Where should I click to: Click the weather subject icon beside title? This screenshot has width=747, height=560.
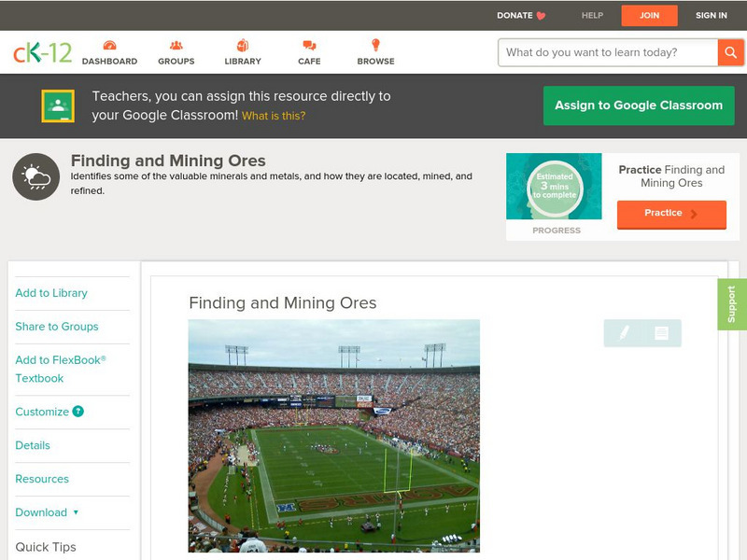36,176
